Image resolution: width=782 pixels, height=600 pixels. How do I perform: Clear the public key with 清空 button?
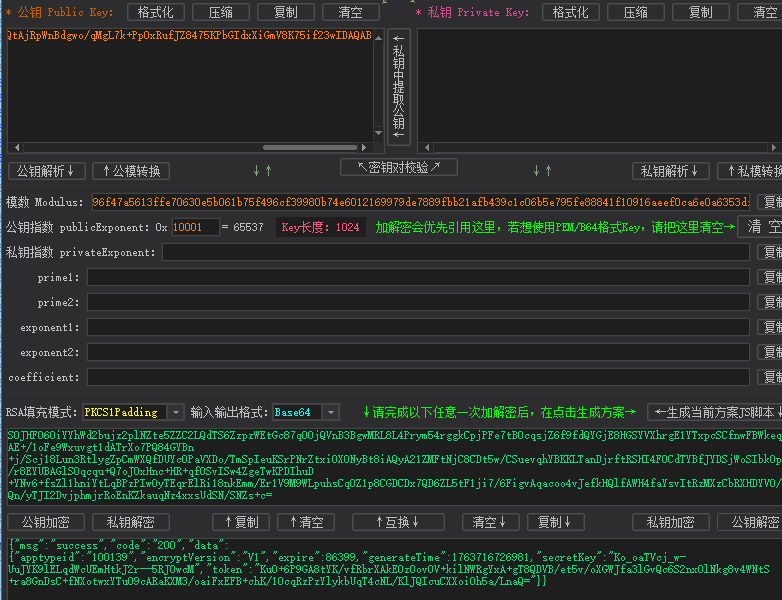(x=350, y=12)
